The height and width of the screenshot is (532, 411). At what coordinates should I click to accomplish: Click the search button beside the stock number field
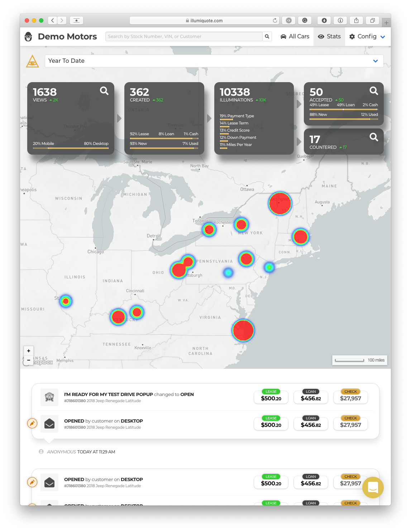[x=267, y=37]
